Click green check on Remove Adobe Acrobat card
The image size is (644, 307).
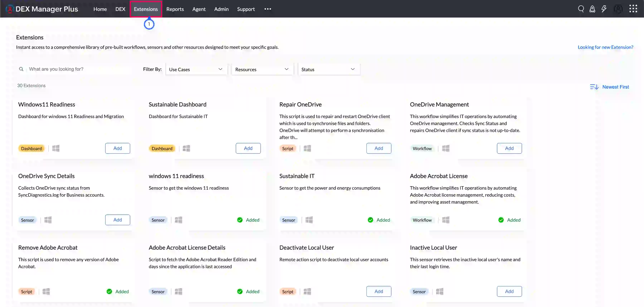pos(109,291)
